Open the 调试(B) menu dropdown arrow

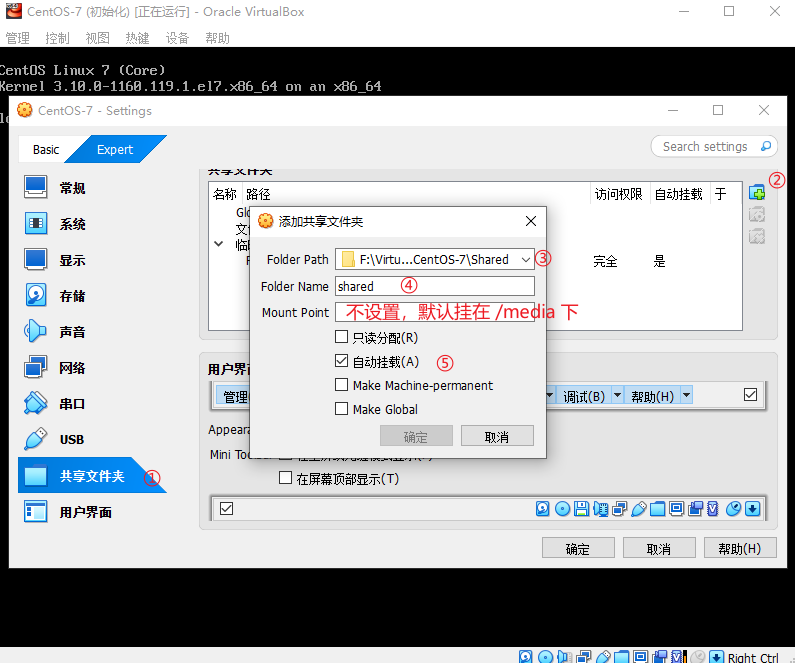[618, 395]
